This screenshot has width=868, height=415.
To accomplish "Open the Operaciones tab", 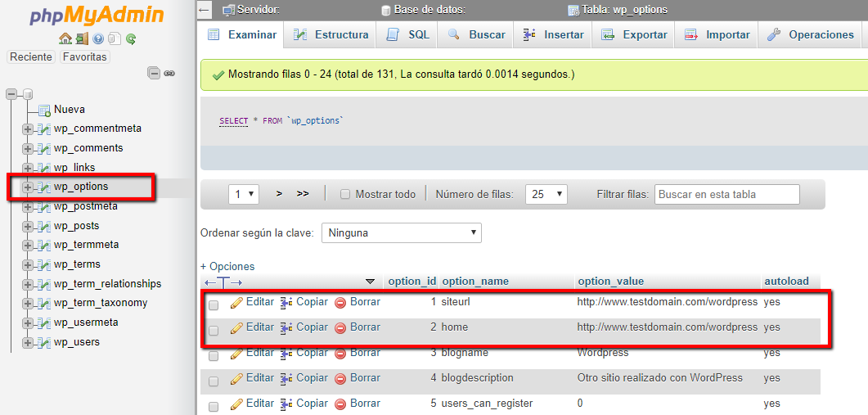I will (x=810, y=35).
